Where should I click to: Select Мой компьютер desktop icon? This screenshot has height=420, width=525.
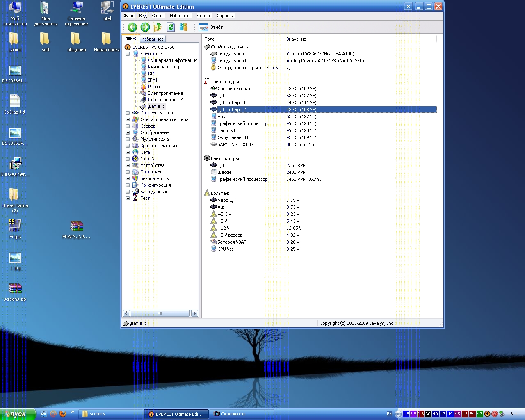click(15, 14)
